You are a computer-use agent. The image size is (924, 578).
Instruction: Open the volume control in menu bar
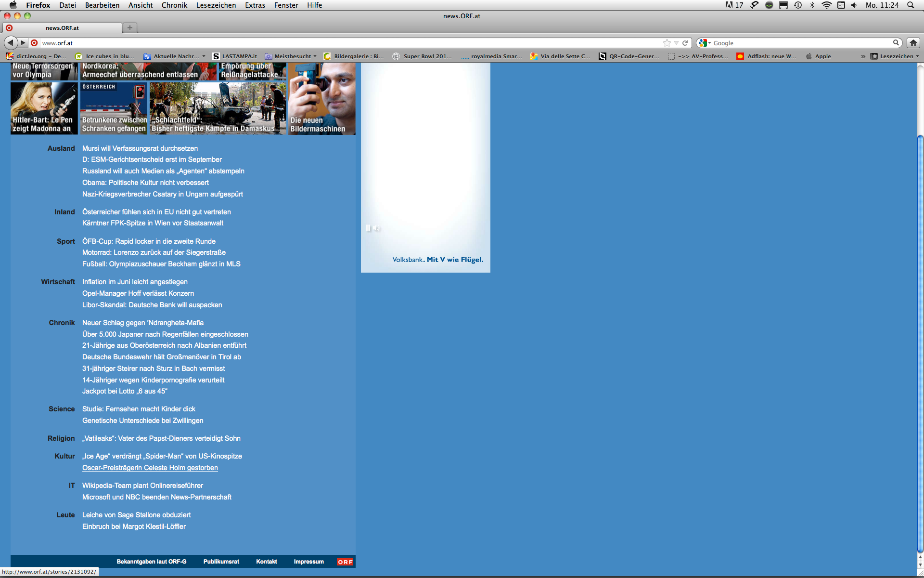[854, 5]
